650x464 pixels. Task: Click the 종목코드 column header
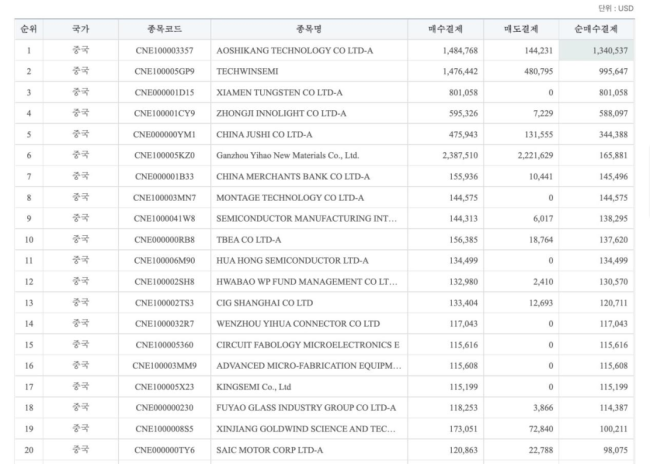[x=164, y=29]
